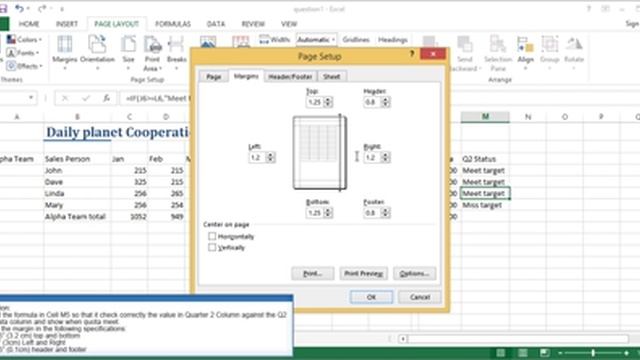Click the Save icon in quick access

tap(3, 8)
